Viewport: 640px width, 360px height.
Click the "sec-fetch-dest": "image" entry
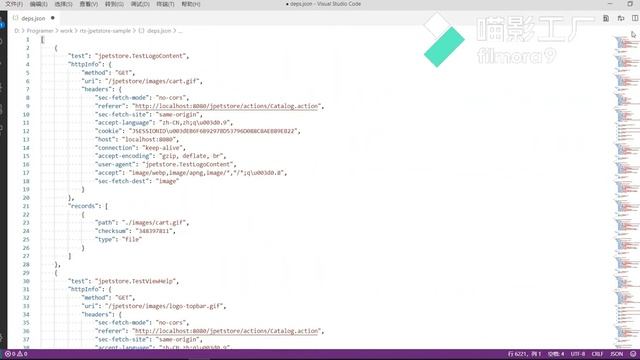click(x=137, y=181)
